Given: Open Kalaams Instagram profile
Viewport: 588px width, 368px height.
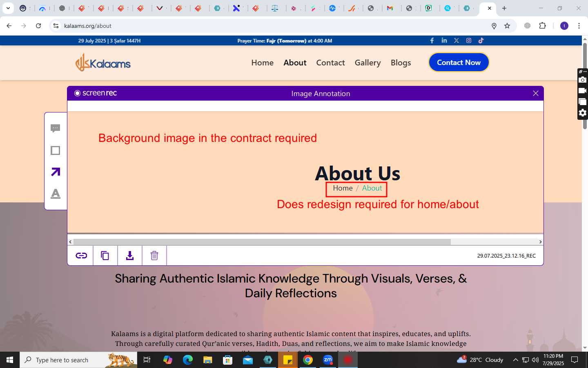Looking at the screenshot, I should click(x=469, y=40).
